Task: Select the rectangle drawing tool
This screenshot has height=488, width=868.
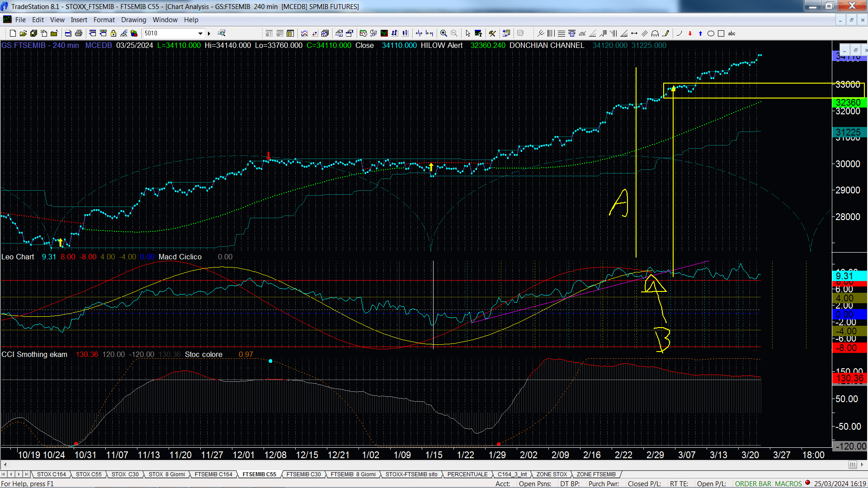Action: [721, 33]
